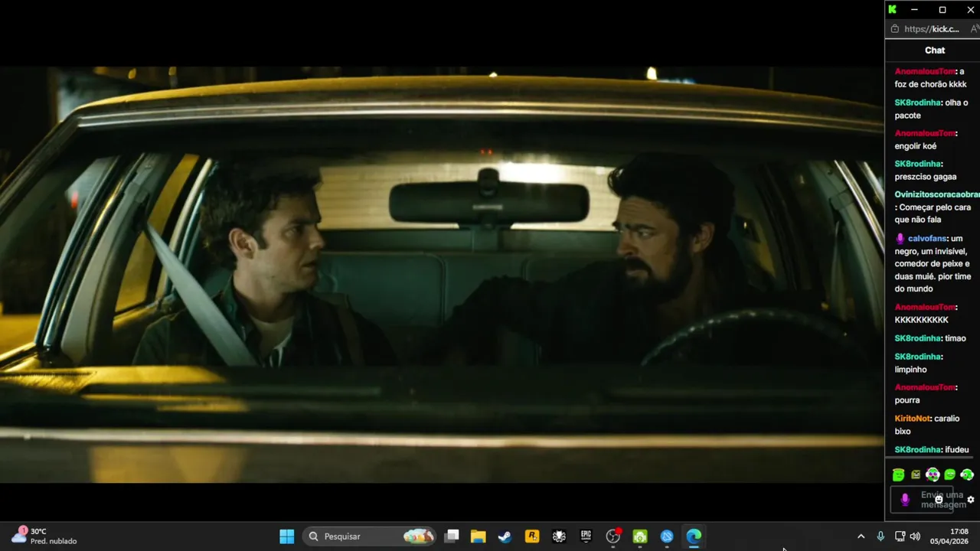
Task: Launch Rockstar Games Launcher from taskbar
Action: point(532,536)
